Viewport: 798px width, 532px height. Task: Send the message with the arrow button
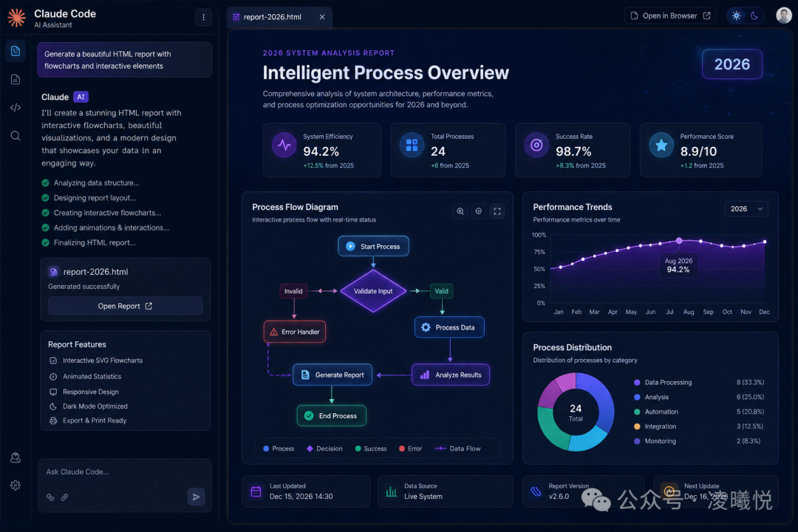click(x=196, y=497)
